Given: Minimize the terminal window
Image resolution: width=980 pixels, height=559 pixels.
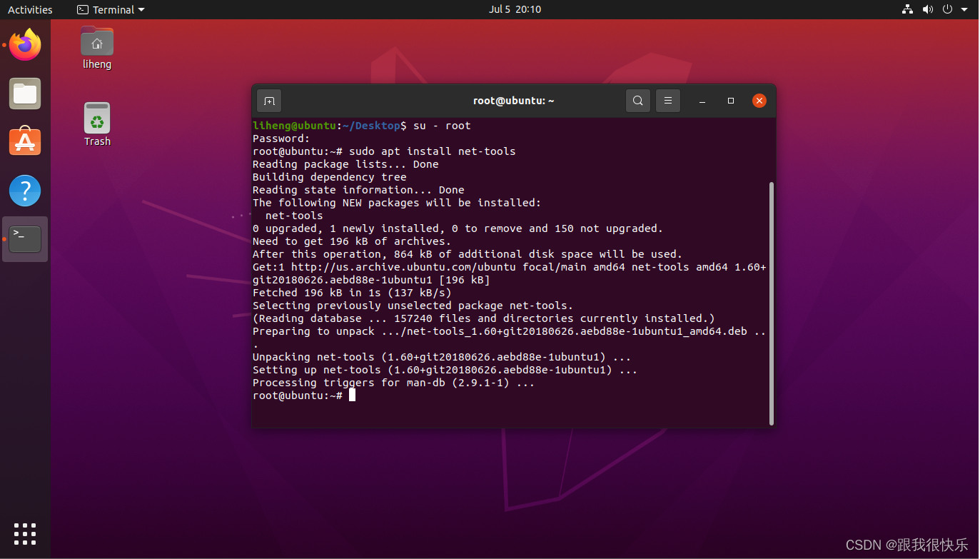Looking at the screenshot, I should click(x=702, y=101).
